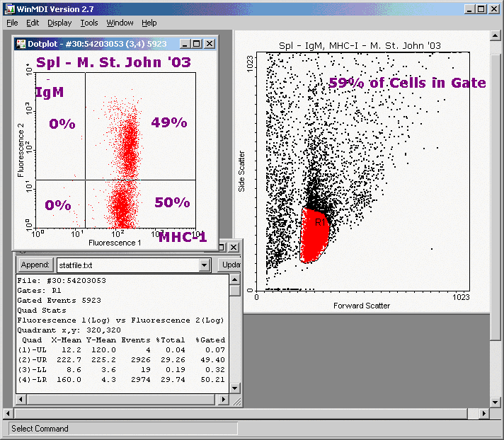This screenshot has width=504, height=440.
Task: Open the Tools menu
Action: coord(89,23)
